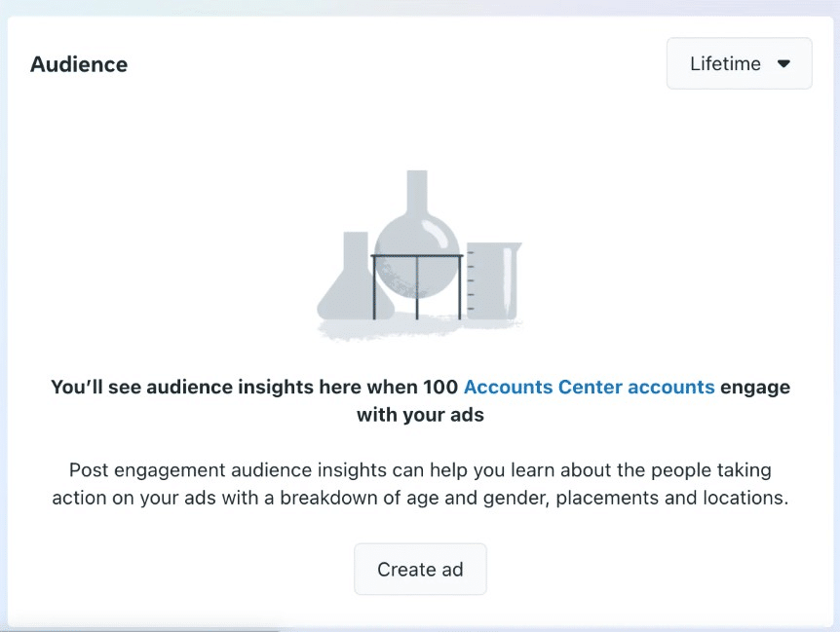Click the gray shadow under the glassware

coord(418,327)
